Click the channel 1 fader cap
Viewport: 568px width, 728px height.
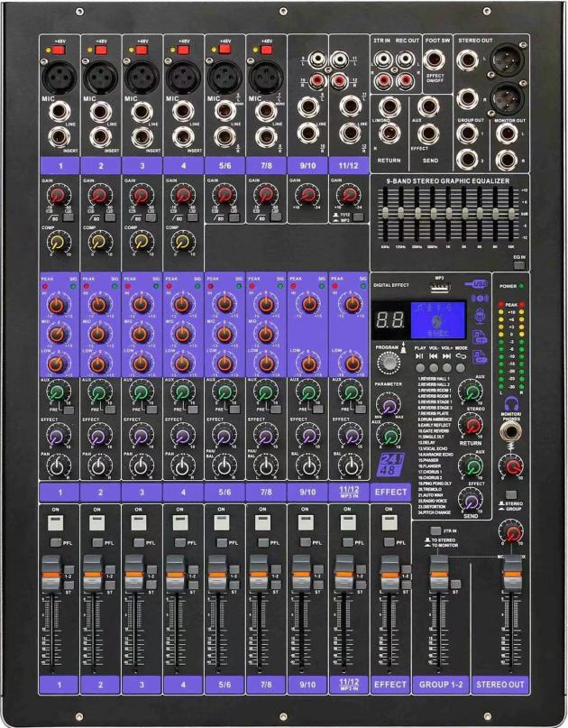[51, 574]
